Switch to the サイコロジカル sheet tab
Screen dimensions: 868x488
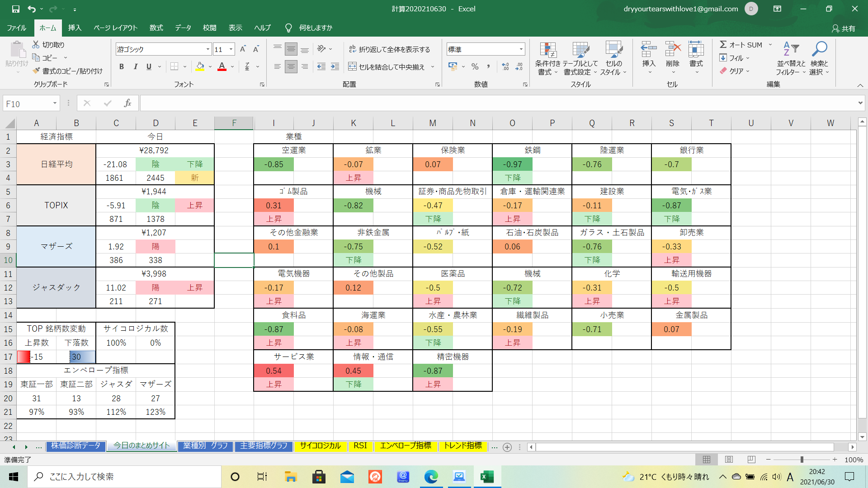(320, 446)
